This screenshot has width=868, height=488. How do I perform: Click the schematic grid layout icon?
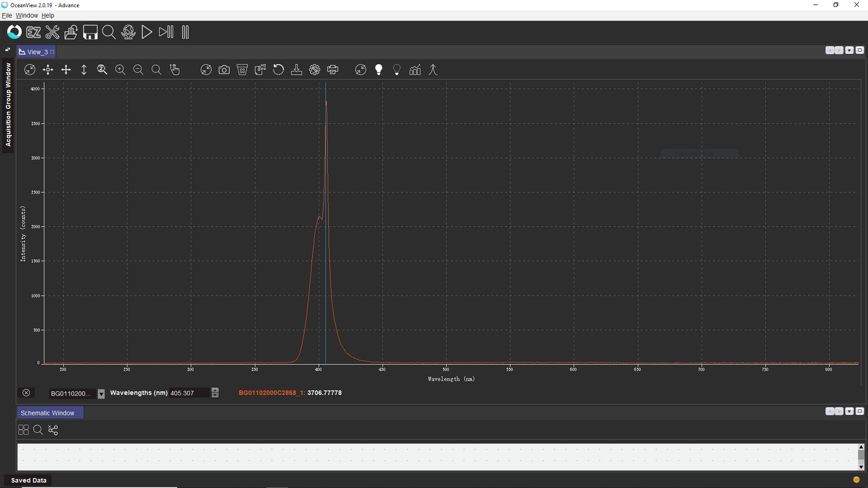point(23,430)
